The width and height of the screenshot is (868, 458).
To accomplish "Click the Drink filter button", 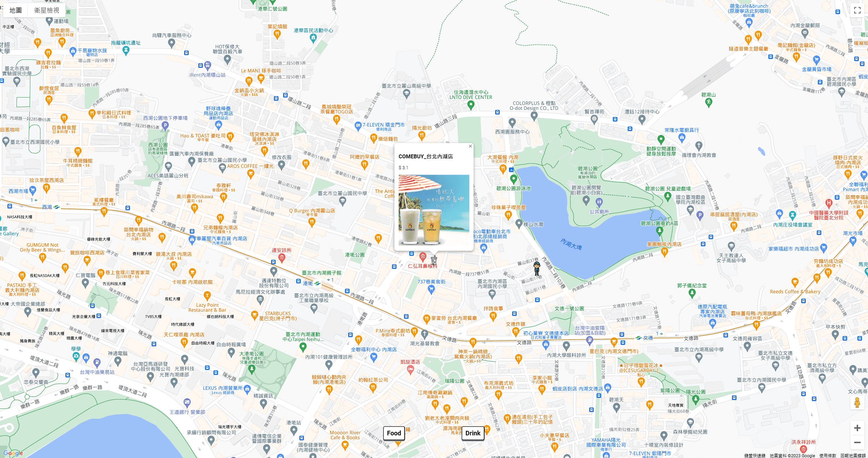I will point(473,433).
